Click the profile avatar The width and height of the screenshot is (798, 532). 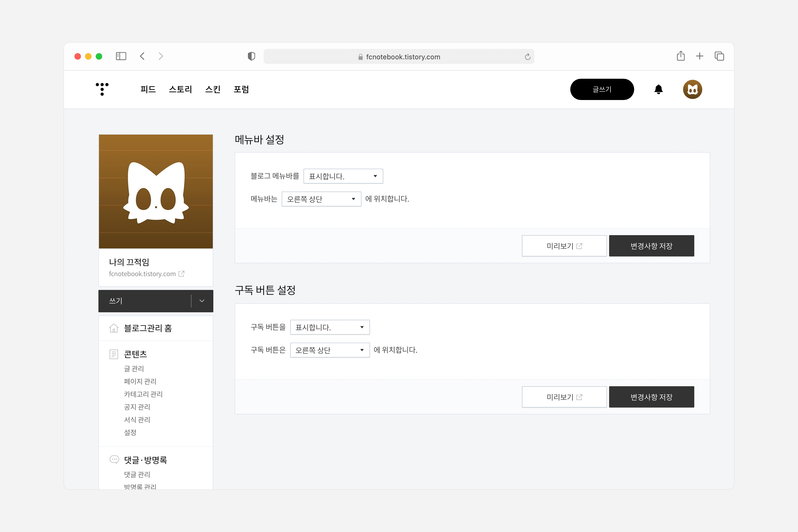point(692,89)
